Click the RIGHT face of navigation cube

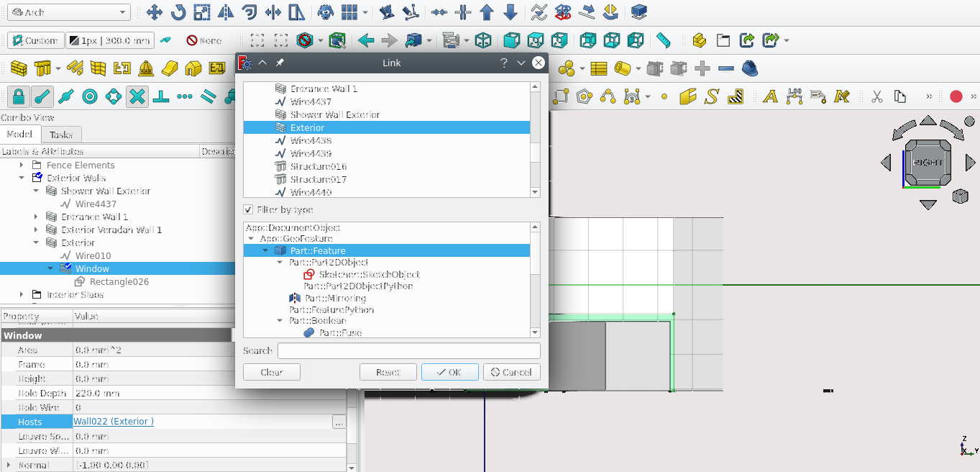point(928,163)
